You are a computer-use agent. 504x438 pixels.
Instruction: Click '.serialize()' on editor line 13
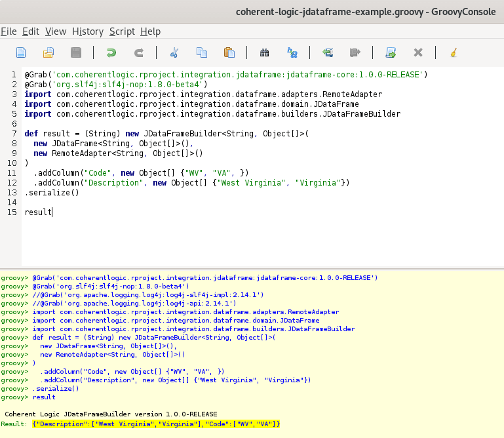coord(52,193)
